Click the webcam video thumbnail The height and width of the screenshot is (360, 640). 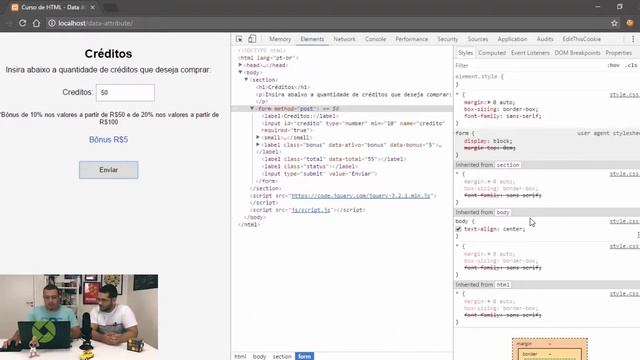pyautogui.click(x=79, y=317)
